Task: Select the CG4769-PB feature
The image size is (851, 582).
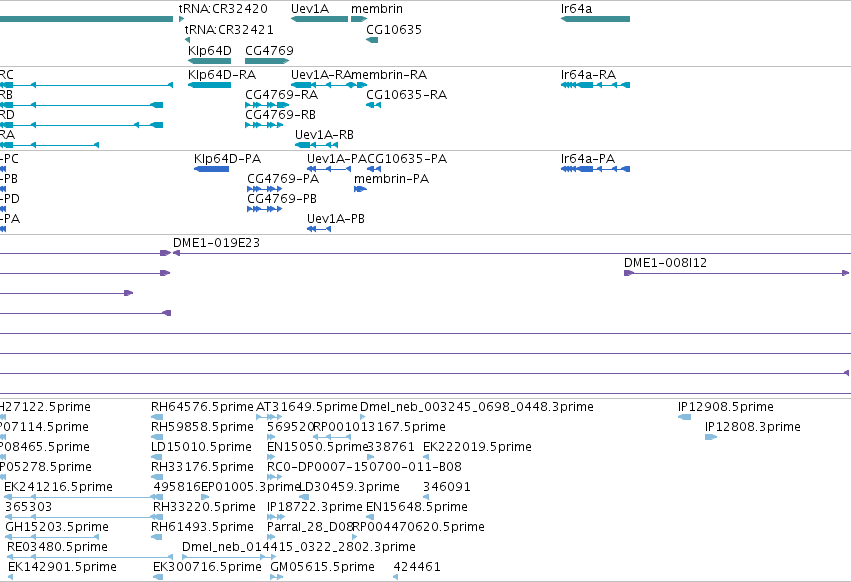Action: [x=264, y=209]
